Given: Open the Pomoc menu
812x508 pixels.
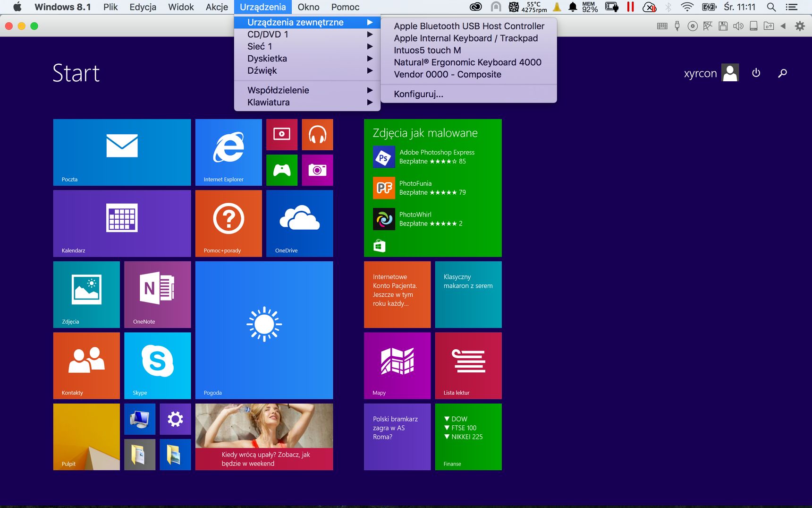Looking at the screenshot, I should point(345,7).
